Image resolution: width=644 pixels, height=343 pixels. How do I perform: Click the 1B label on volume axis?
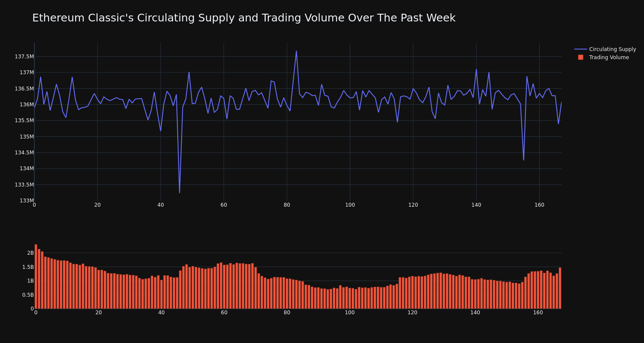[30, 281]
